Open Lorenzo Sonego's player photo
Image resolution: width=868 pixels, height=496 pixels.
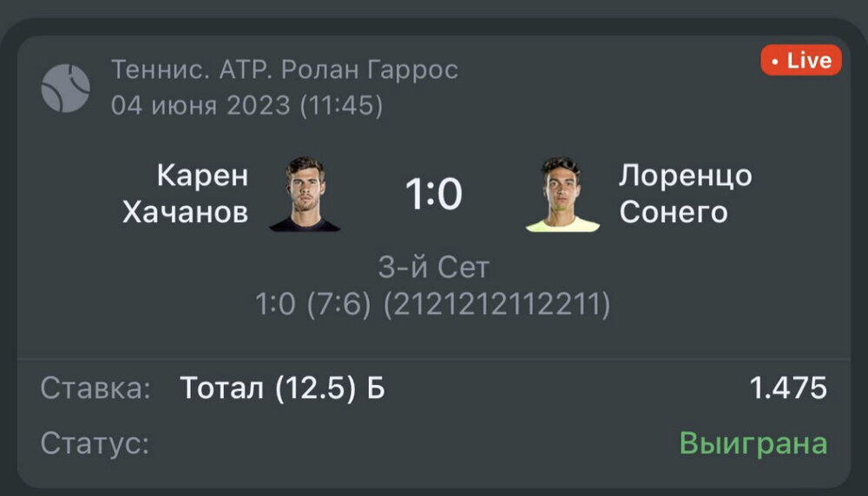click(562, 195)
